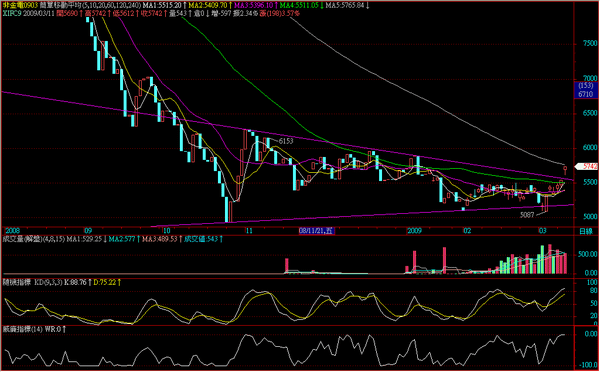Click the latest candlestick near 5742
Screen dimensions: 600x372
[x=565, y=171]
